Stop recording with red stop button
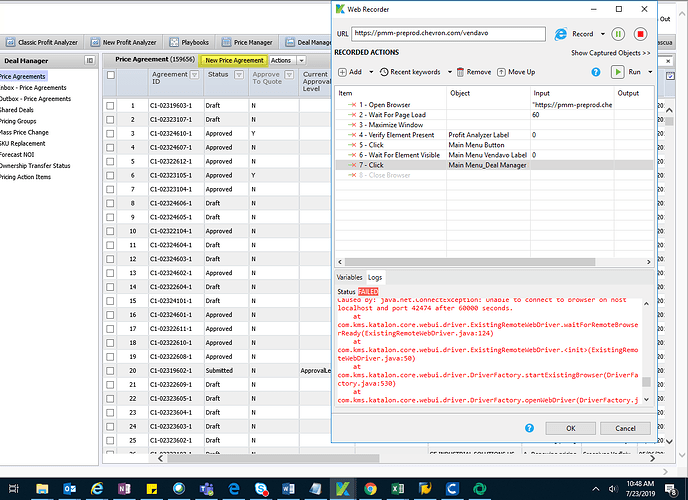This screenshot has height=500, width=688. click(x=640, y=34)
